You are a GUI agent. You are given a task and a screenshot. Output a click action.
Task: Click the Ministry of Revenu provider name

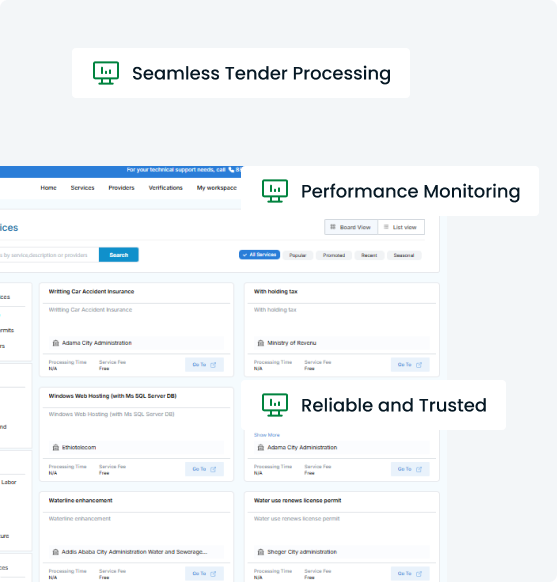click(x=292, y=343)
